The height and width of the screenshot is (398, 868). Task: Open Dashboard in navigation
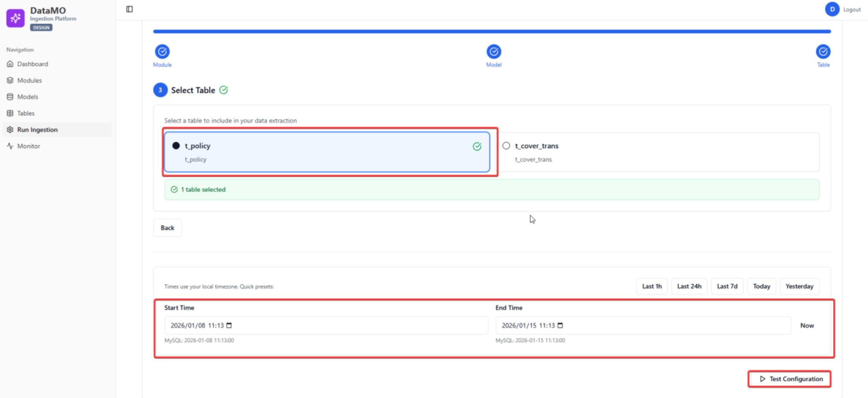[x=57, y=64]
